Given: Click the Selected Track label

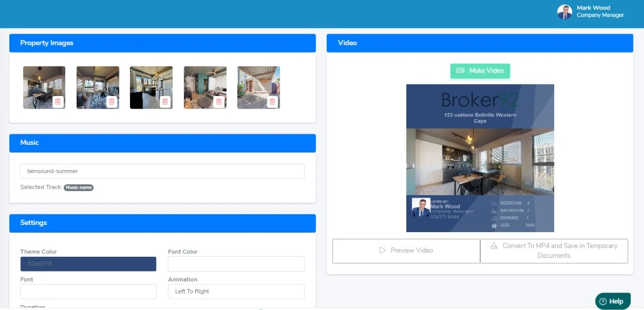Looking at the screenshot, I should [41, 187].
